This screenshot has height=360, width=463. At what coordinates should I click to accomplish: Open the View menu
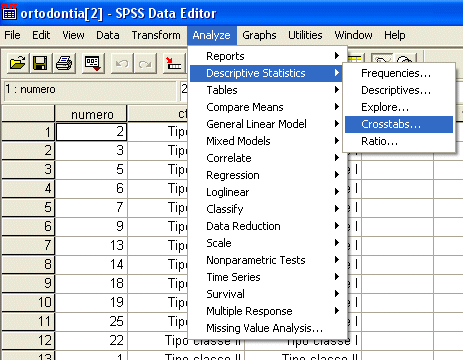pyautogui.click(x=73, y=35)
